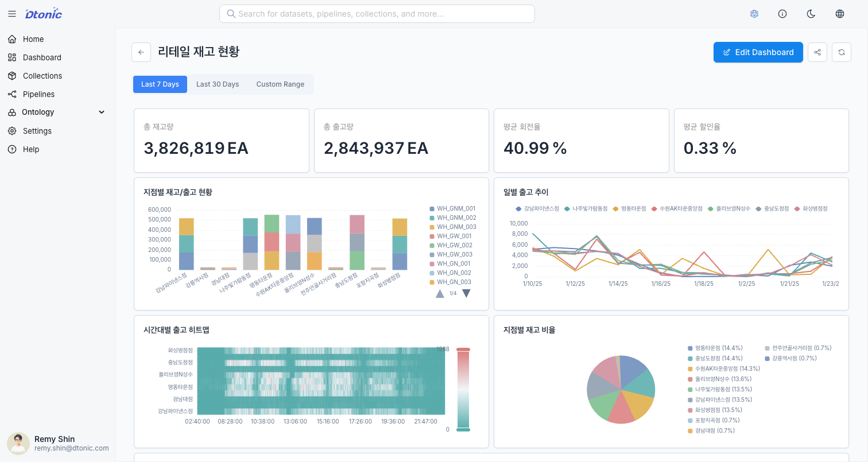868x462 pixels.
Task: Toggle dark mode moon icon
Action: (x=811, y=14)
